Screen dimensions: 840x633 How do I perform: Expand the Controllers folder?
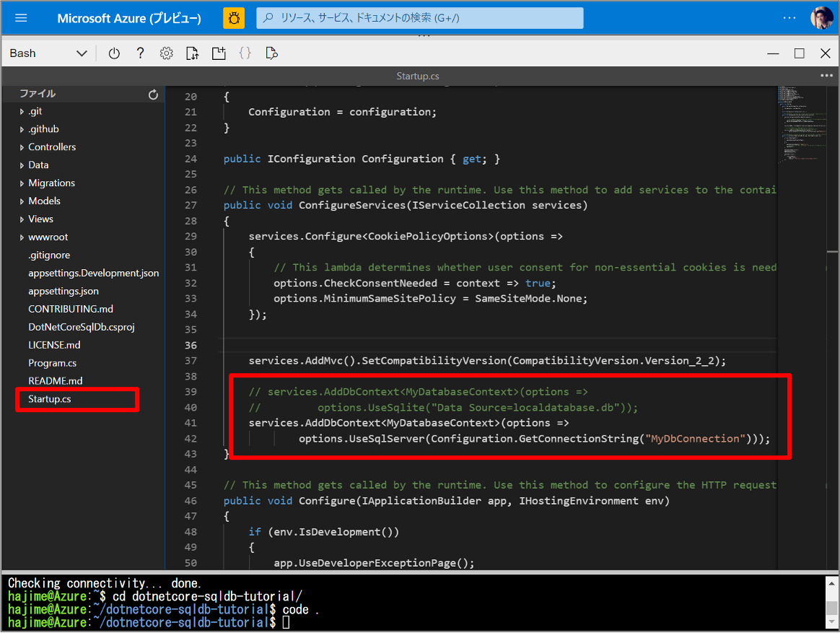click(x=51, y=147)
